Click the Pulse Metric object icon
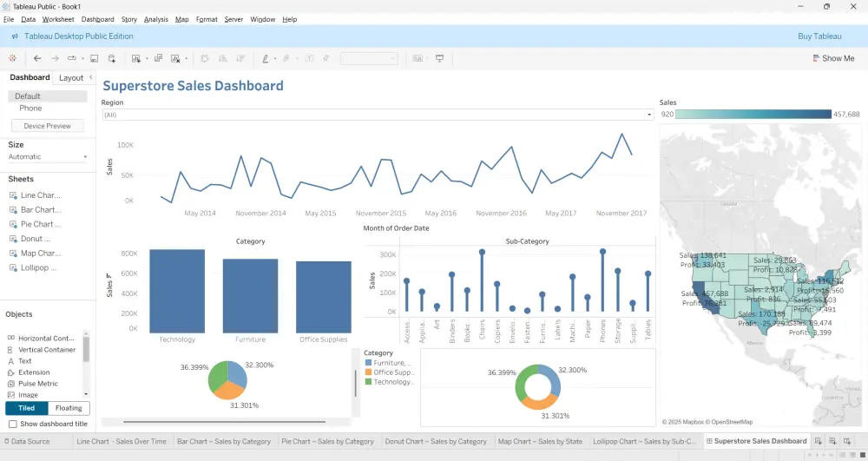Screen dimensions: 868x461 [x=11, y=384]
